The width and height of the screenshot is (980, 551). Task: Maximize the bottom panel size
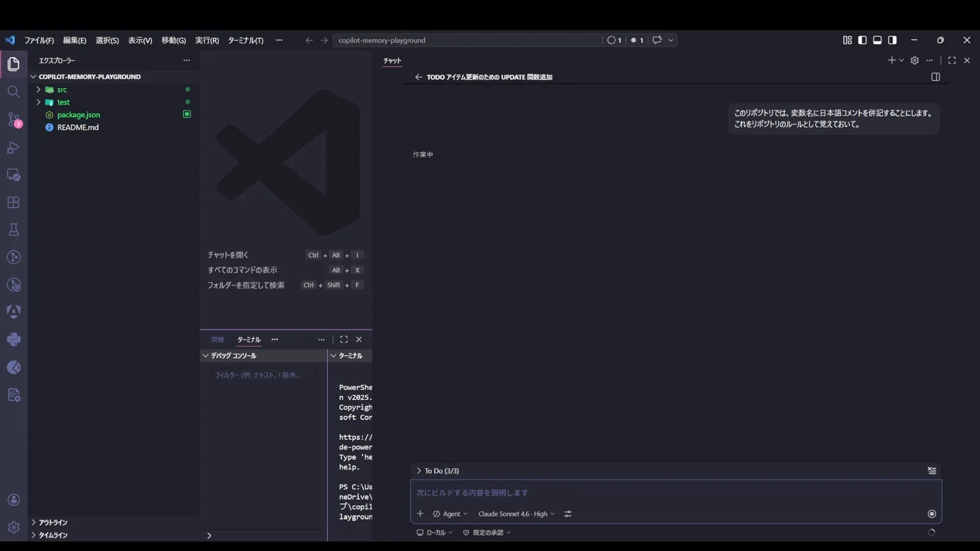click(344, 340)
